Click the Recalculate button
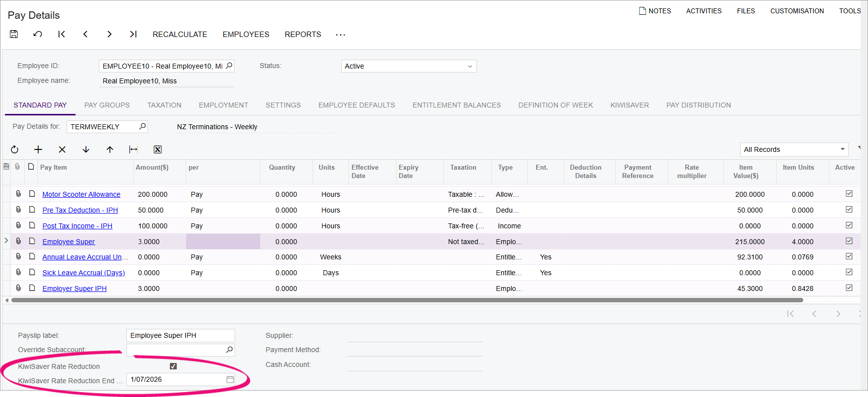This screenshot has height=397, width=868. pos(180,34)
